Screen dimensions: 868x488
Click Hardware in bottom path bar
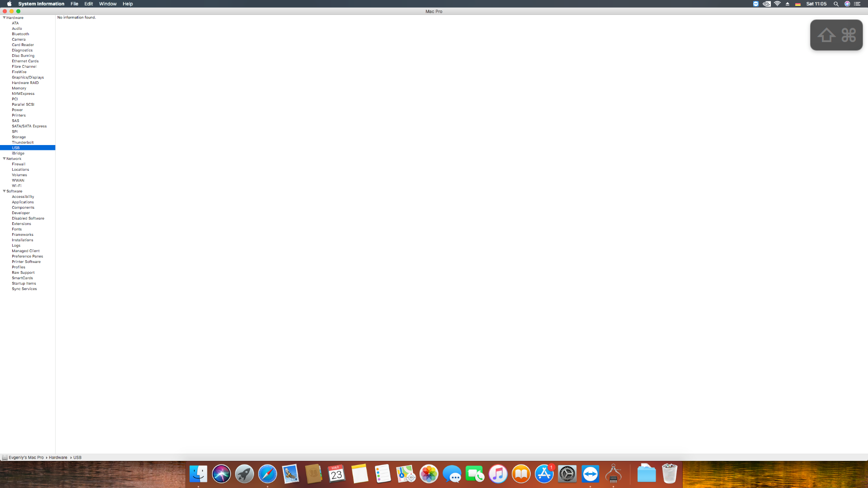click(x=58, y=457)
